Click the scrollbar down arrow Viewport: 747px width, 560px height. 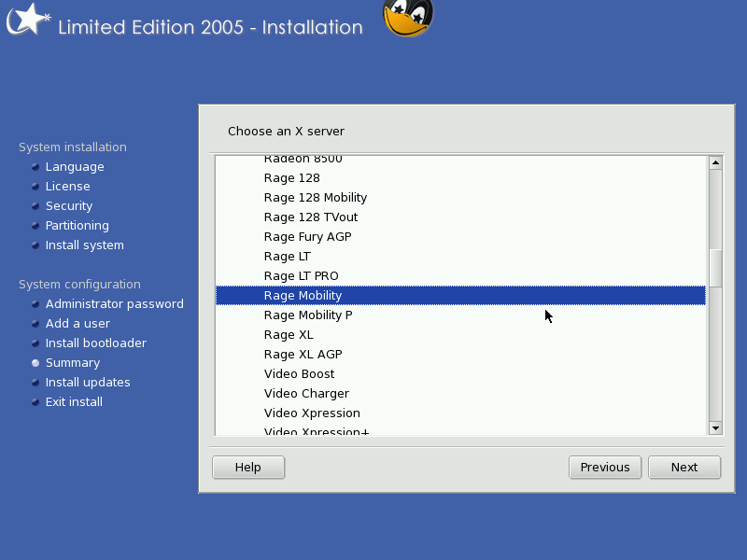(715, 428)
